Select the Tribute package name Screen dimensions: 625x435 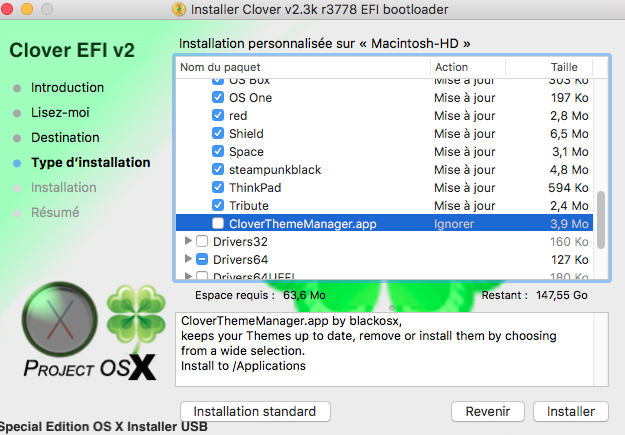(249, 205)
